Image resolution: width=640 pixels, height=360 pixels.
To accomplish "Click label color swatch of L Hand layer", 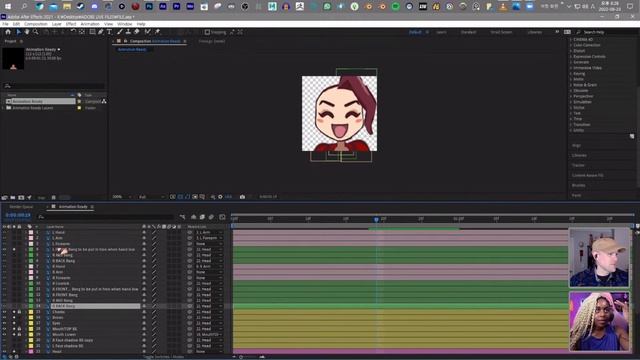I will tap(31, 232).
